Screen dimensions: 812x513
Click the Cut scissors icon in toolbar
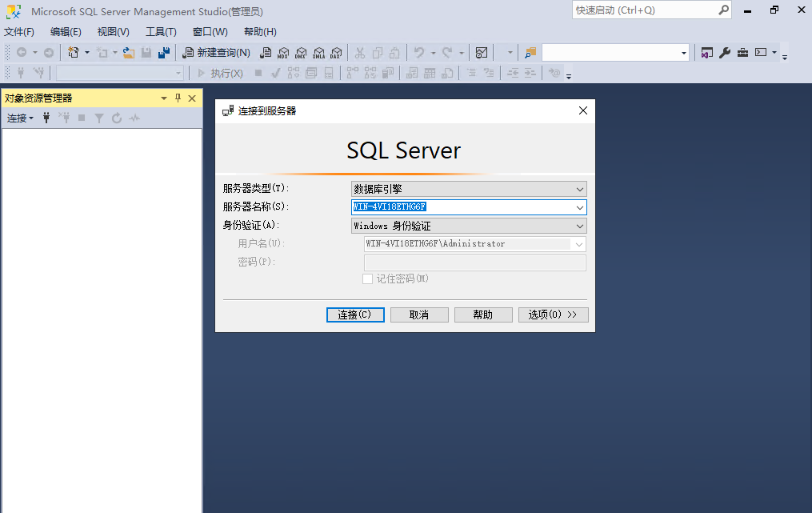tap(360, 52)
